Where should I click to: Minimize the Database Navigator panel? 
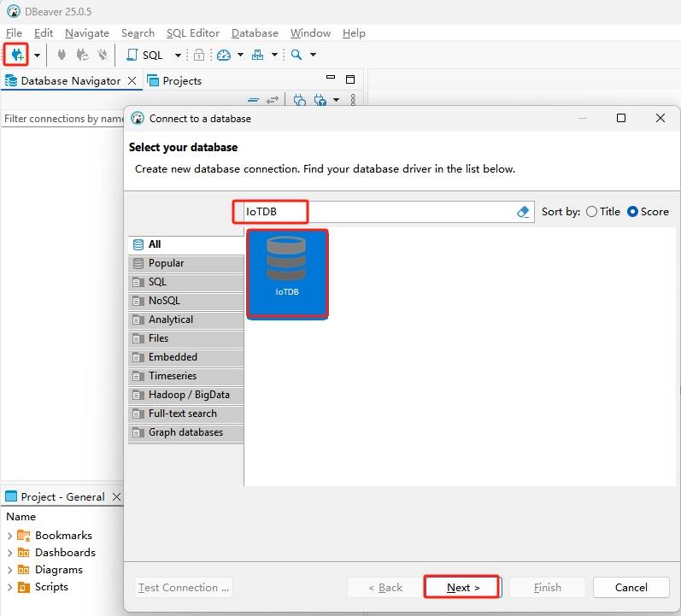point(328,79)
